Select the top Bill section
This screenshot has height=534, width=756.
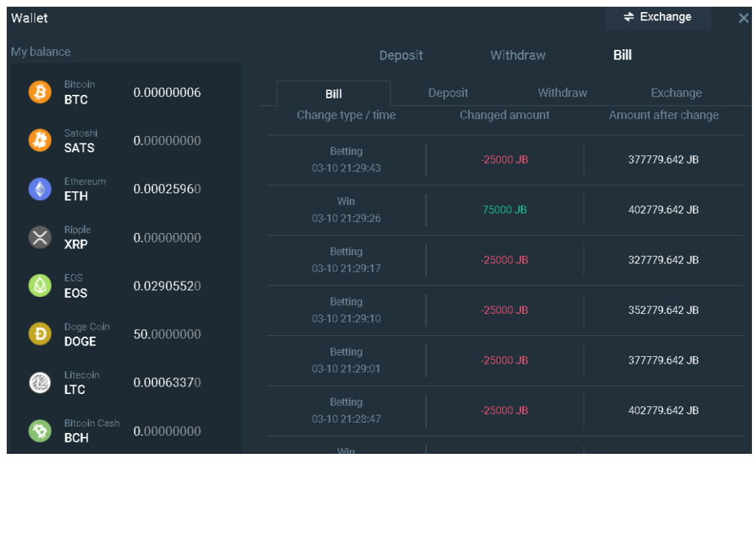(622, 55)
